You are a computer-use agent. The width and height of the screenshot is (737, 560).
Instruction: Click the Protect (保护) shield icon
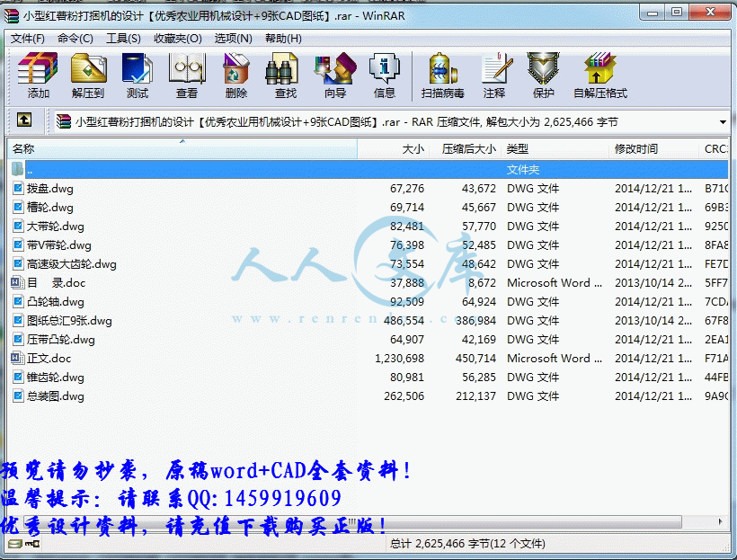pyautogui.click(x=544, y=68)
